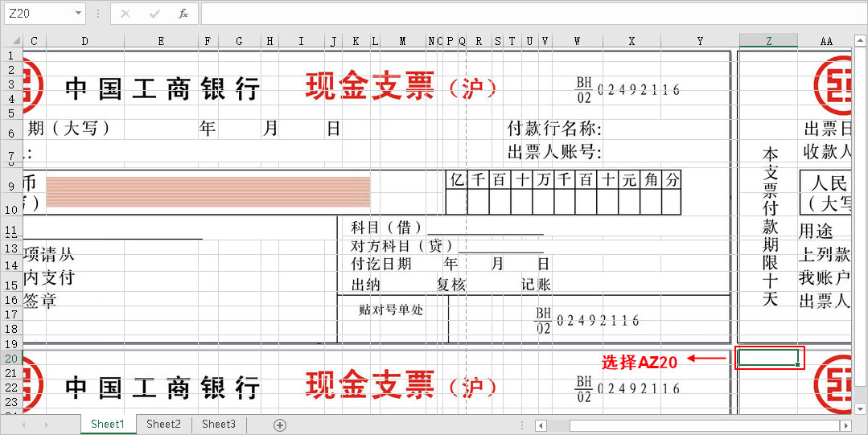The width and height of the screenshot is (868, 435).
Task: Select row header 22
Action: coord(11,388)
